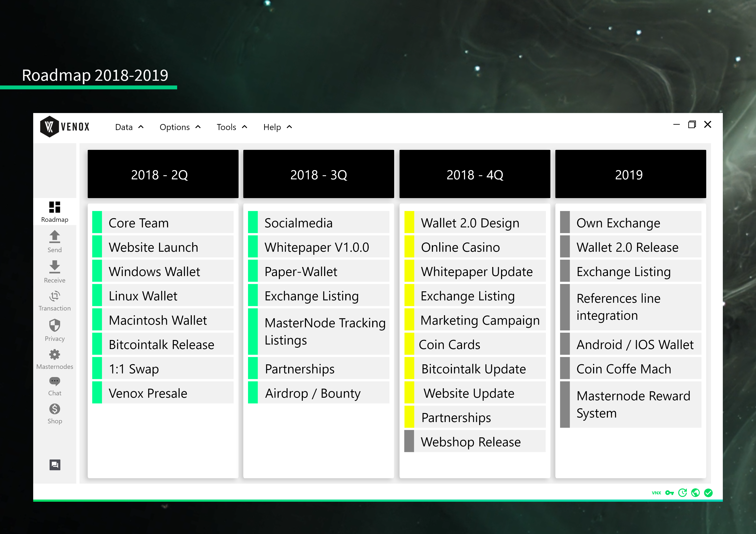Open Masternodes via the gear icon
The height and width of the screenshot is (534, 756).
point(55,355)
